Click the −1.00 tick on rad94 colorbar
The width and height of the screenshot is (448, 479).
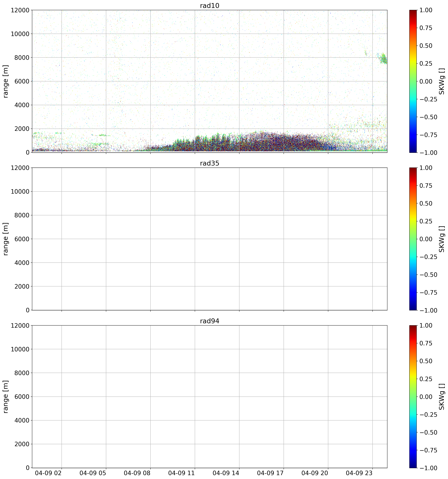[428, 468]
